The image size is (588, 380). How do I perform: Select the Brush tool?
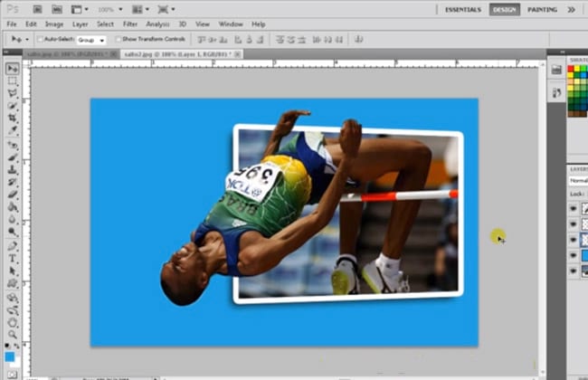point(13,157)
